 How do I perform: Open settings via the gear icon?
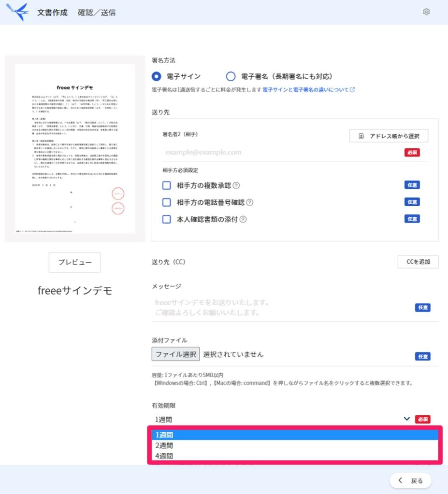click(x=426, y=12)
